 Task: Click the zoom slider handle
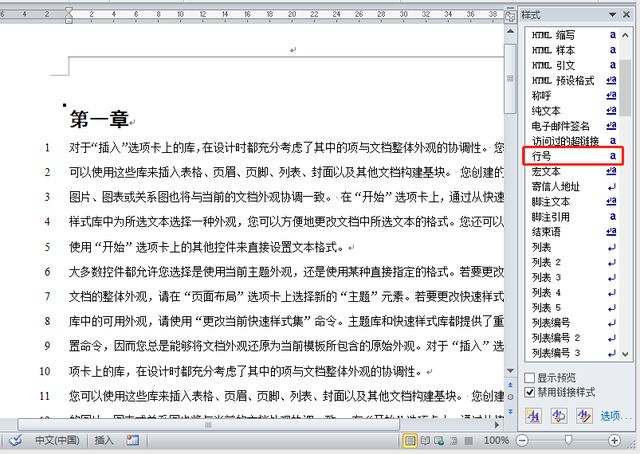tap(568, 440)
